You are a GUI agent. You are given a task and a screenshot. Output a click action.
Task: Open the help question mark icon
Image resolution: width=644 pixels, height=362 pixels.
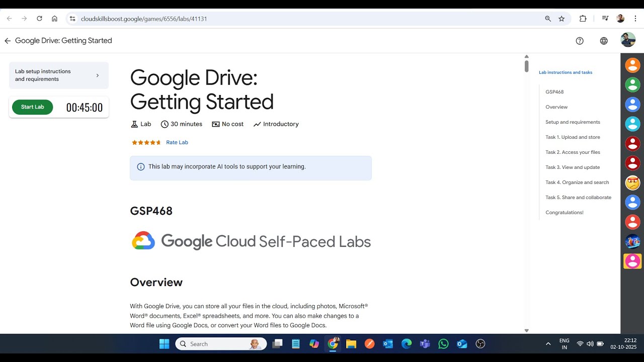tap(580, 41)
